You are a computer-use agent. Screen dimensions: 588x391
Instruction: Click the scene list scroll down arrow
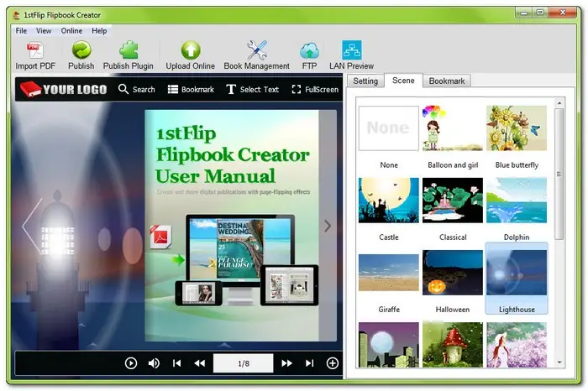coord(559,362)
